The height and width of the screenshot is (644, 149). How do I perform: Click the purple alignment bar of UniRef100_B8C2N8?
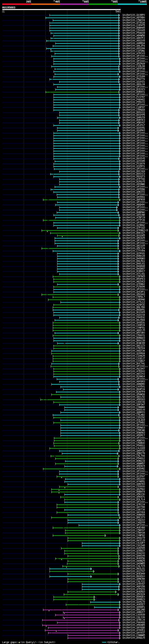click(x=81, y=610)
